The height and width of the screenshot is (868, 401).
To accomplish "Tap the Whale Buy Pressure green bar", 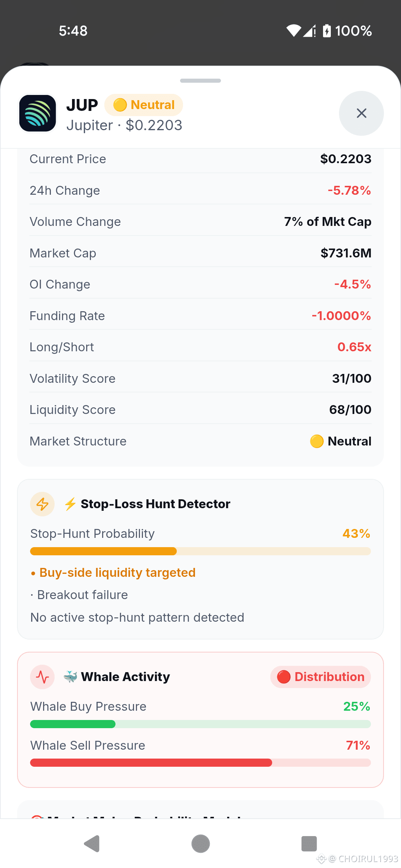I will (200, 724).
